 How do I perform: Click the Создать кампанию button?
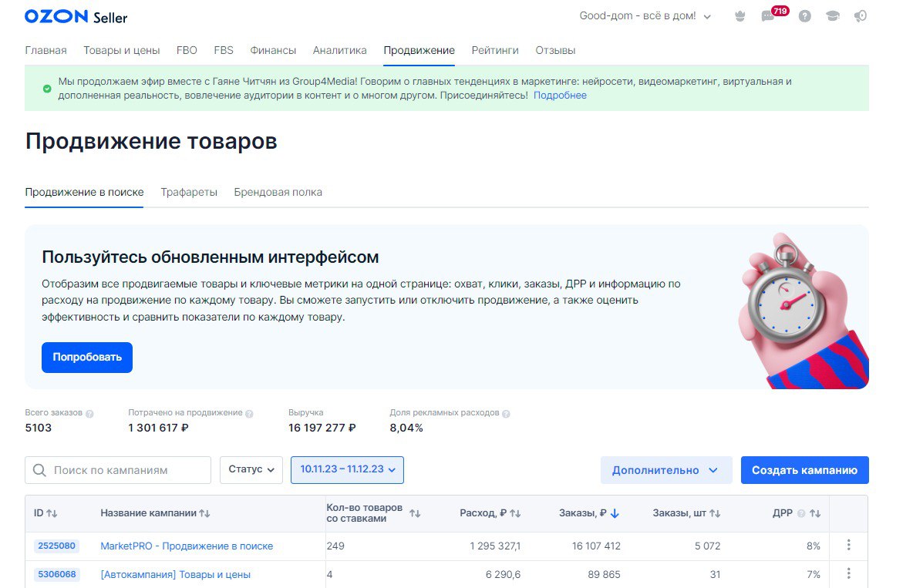pyautogui.click(x=805, y=470)
